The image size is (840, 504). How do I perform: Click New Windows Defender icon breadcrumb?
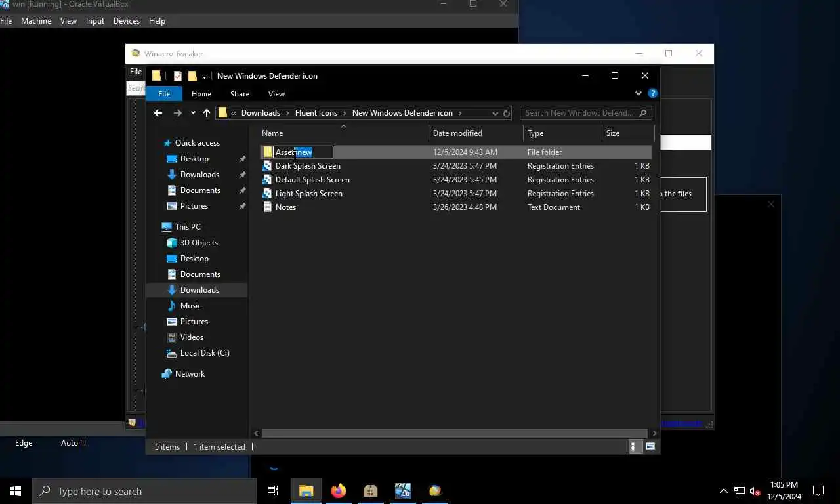(402, 113)
